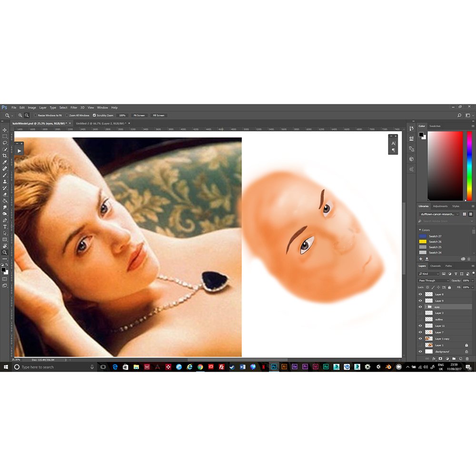This screenshot has height=476, width=476.
Task: Click the Zoom Out magnifier in options bar
Action: (27, 115)
